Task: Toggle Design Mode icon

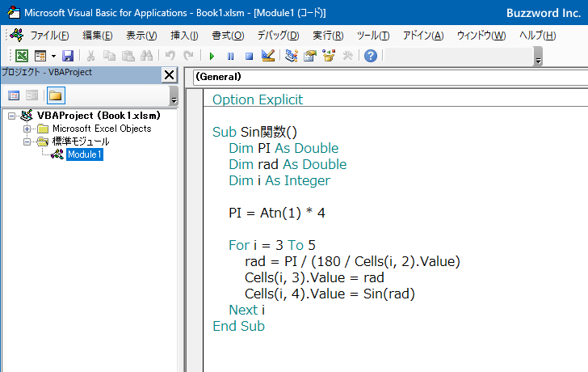Action: [x=268, y=56]
